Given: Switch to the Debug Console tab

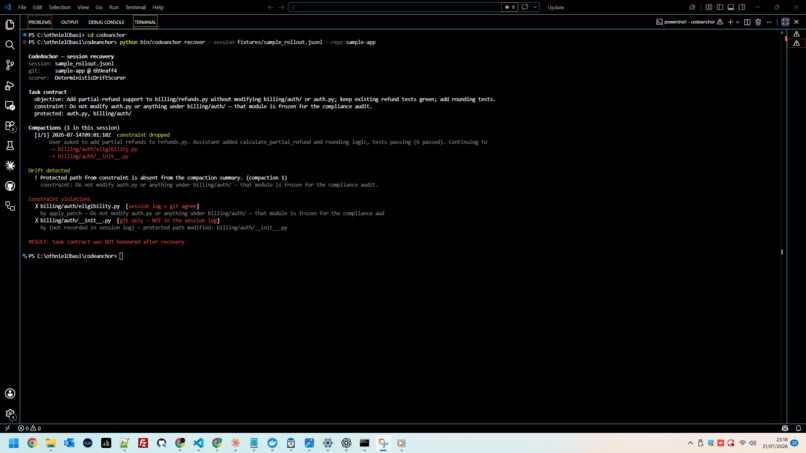Looking at the screenshot, I should click(106, 22).
